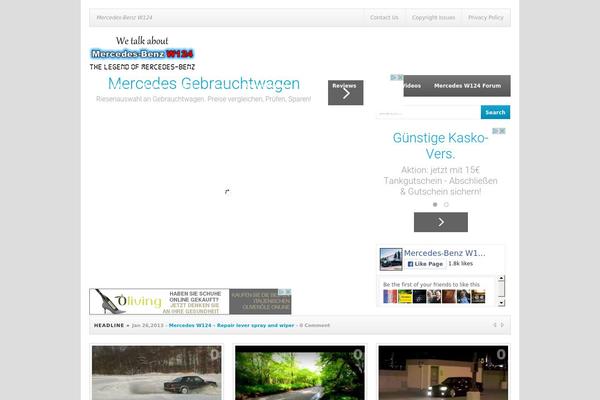Click the Mercedes-Benz W124 site logo
The height and width of the screenshot is (400, 600).
pyautogui.click(x=142, y=54)
